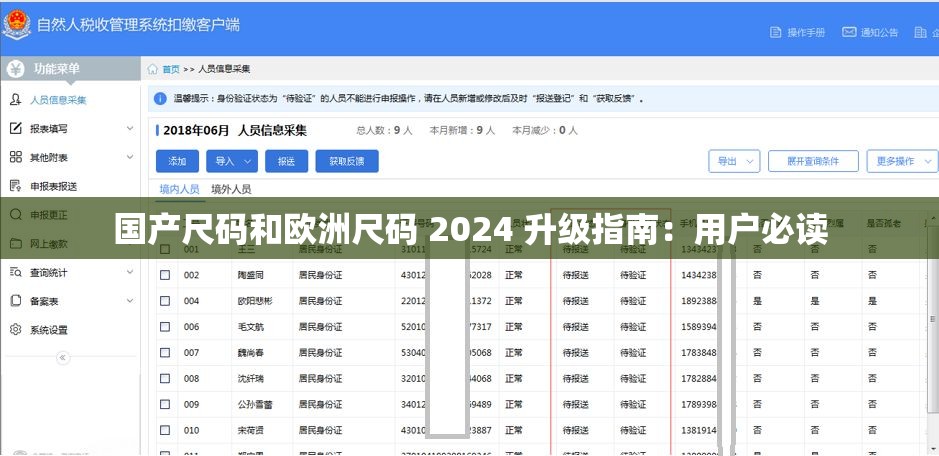This screenshot has width=939, height=456.
Task: Click 居民身份证 in row 002
Action: tap(320, 276)
